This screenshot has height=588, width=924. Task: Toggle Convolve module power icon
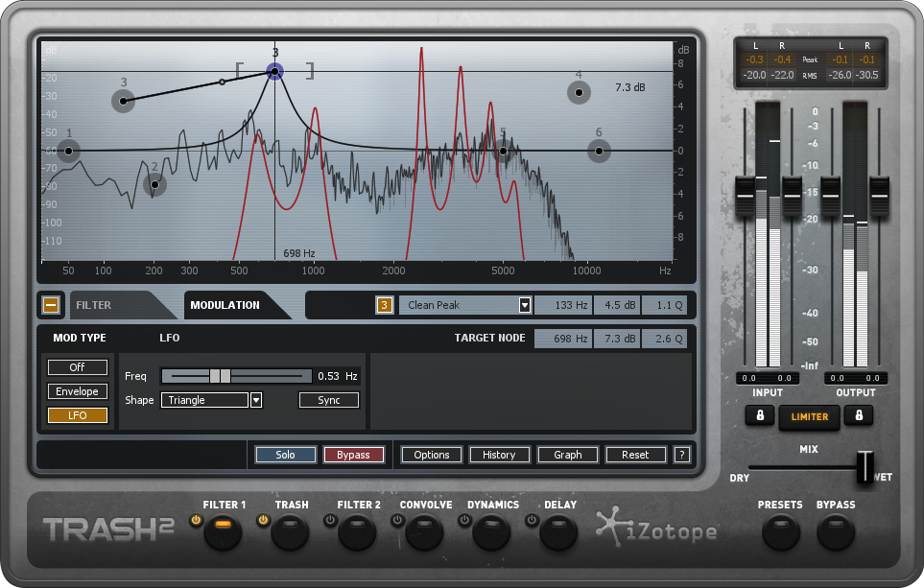pos(397,520)
